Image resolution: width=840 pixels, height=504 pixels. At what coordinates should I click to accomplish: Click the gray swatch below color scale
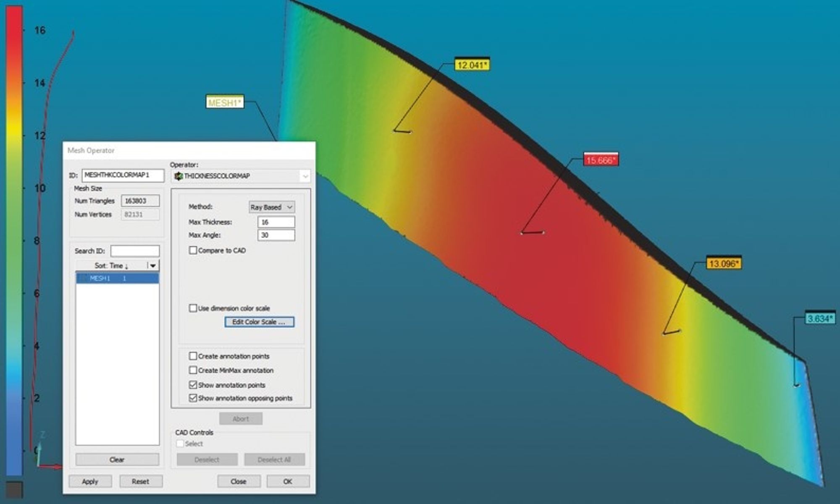point(14,490)
